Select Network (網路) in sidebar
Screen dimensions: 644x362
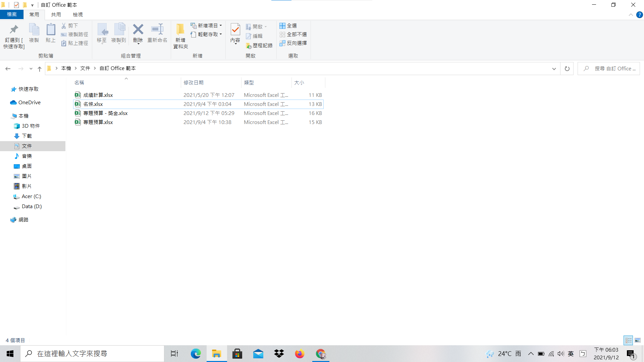click(23, 220)
